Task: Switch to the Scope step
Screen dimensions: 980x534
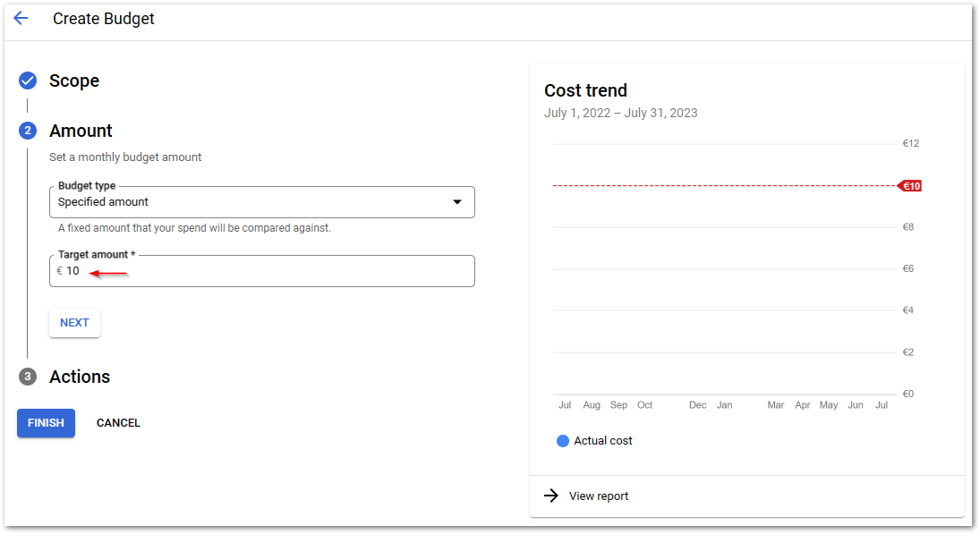Action: pos(73,81)
